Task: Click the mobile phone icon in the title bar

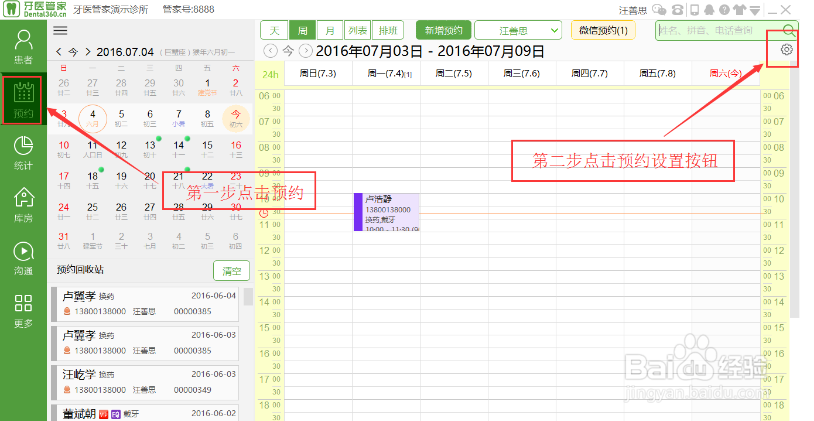Action: point(694,9)
